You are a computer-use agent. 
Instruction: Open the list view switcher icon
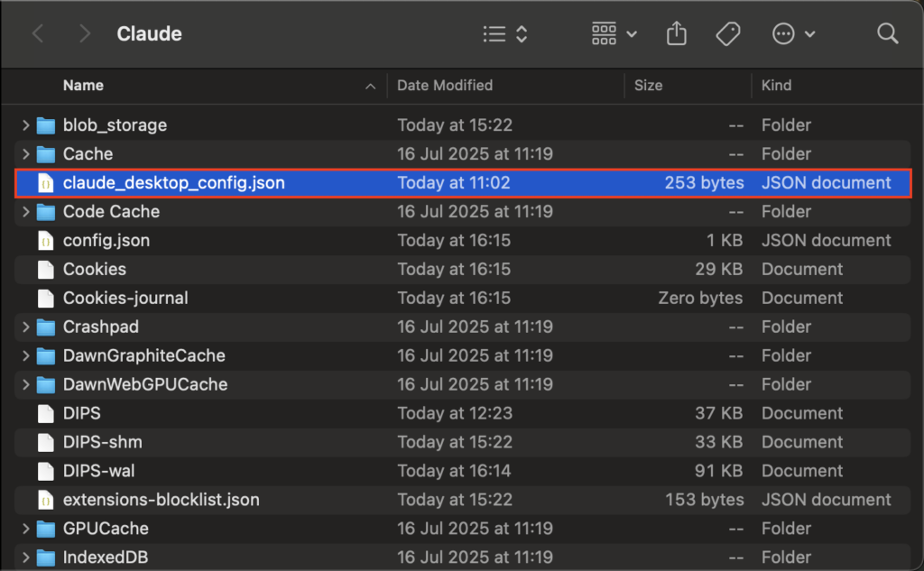(504, 34)
